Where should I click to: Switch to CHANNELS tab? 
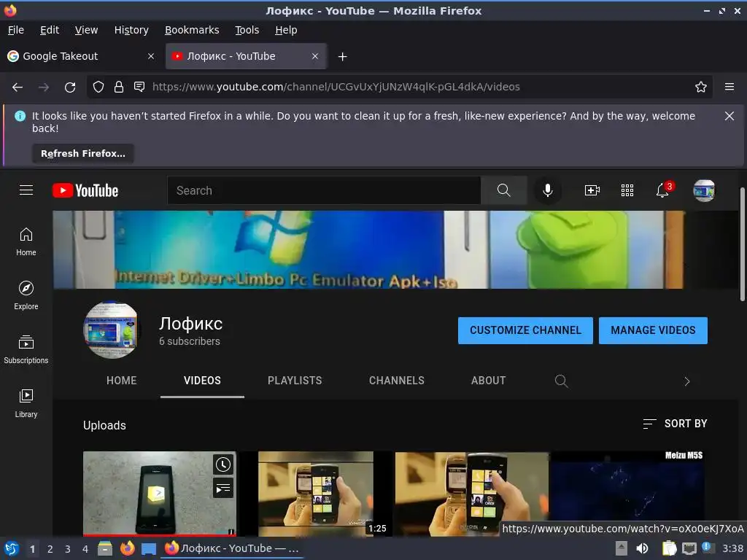396,381
